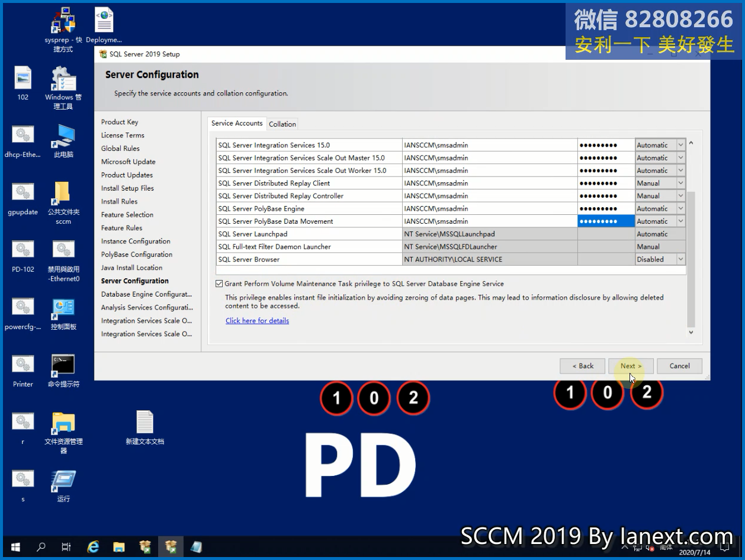Open the Windows 管理工具 desktop shortcut
745x560 pixels.
63,88
